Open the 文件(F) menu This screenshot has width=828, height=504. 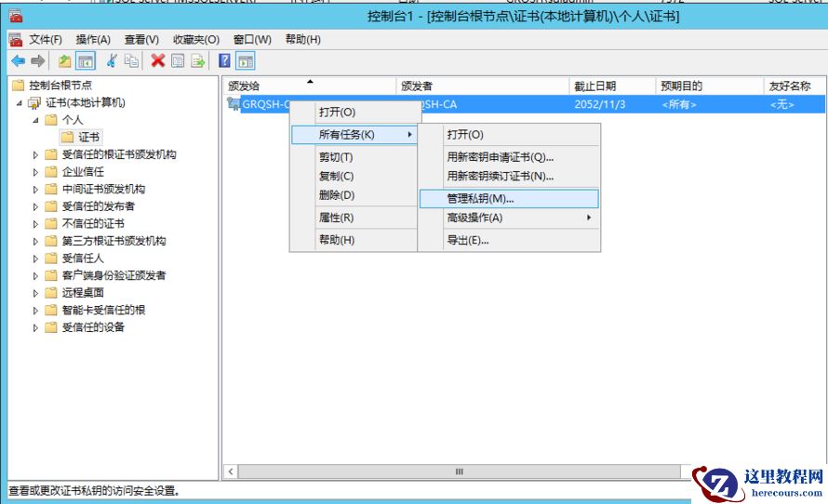(46, 40)
